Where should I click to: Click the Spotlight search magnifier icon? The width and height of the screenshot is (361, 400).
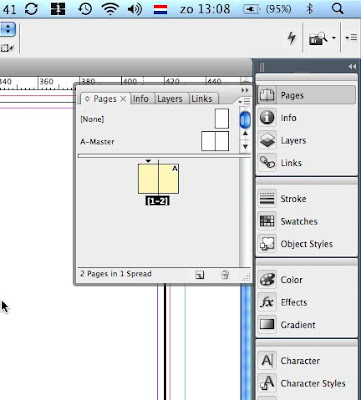(337, 8)
